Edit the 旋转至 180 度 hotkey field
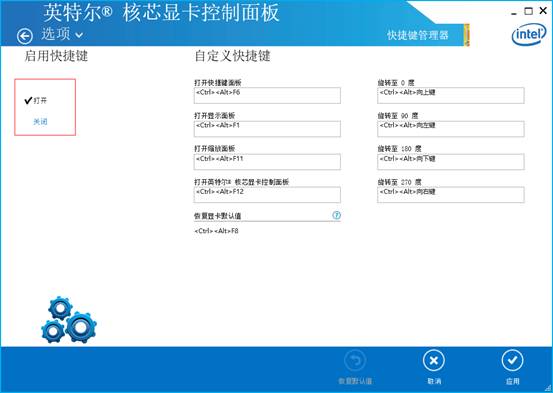 click(451, 162)
